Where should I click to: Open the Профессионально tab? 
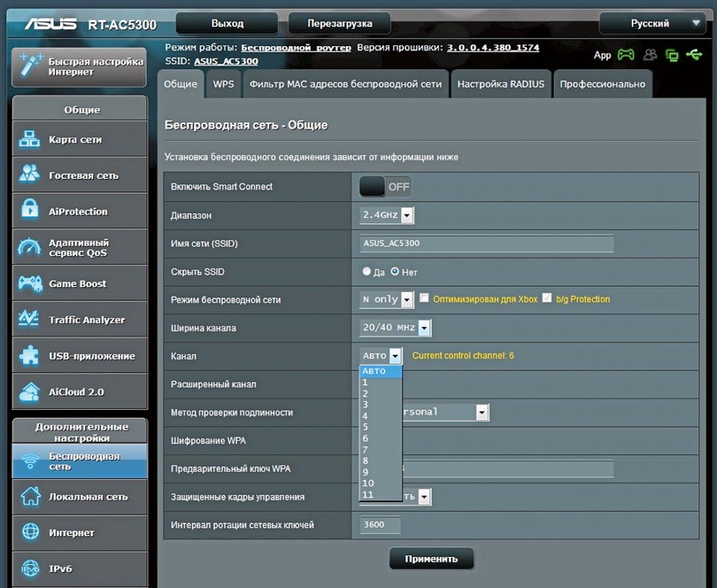(x=602, y=84)
